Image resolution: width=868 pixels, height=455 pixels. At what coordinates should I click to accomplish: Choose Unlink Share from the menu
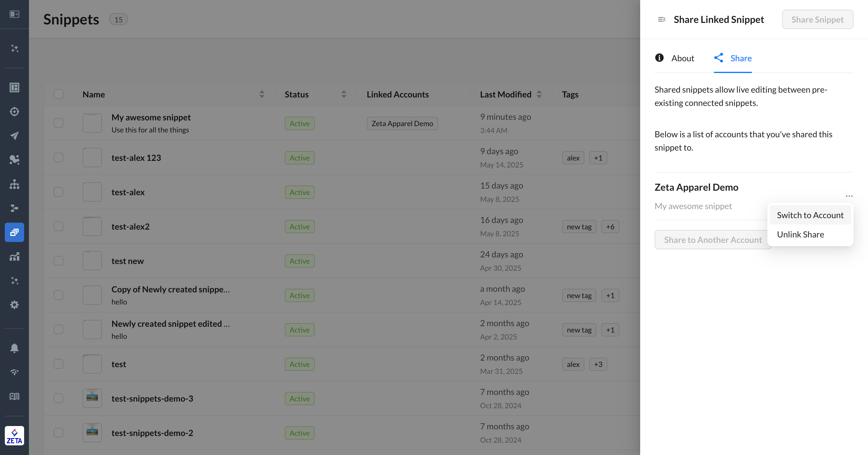800,234
